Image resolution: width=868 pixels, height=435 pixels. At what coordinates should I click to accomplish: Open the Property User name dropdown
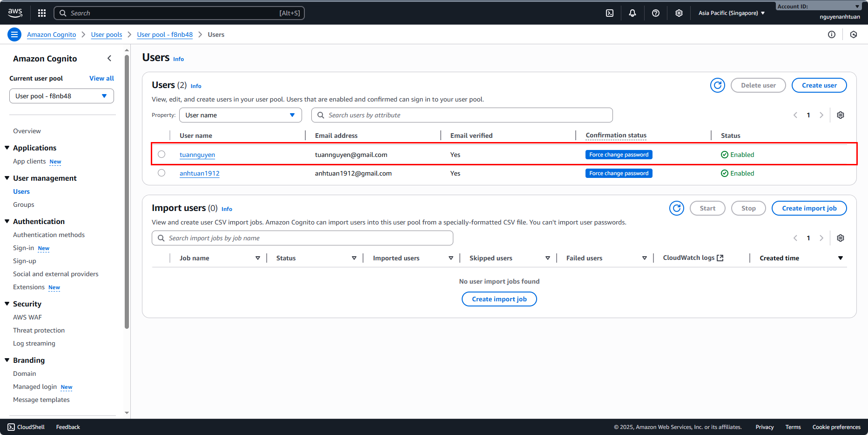[240, 115]
